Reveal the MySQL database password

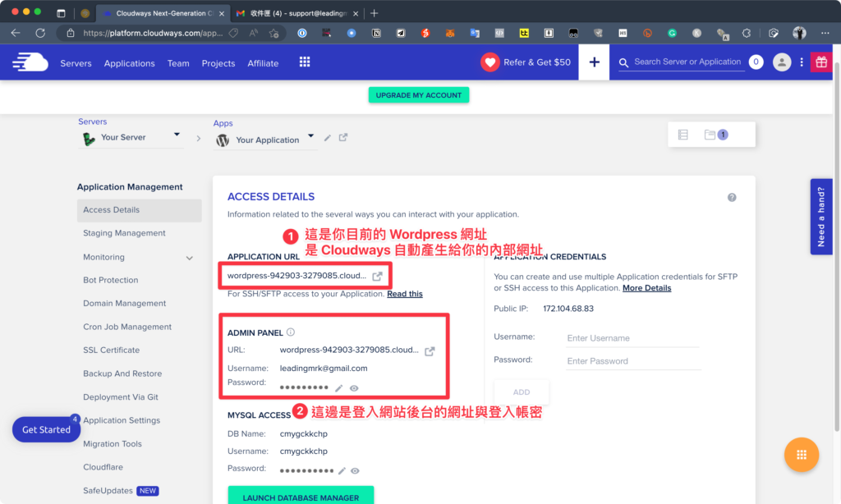[355, 471]
